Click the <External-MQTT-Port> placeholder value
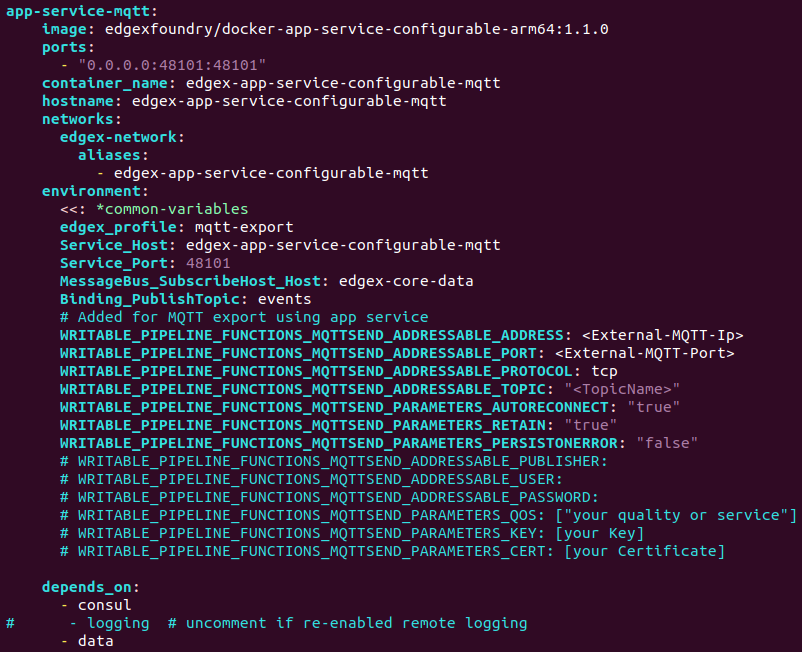 [644, 353]
